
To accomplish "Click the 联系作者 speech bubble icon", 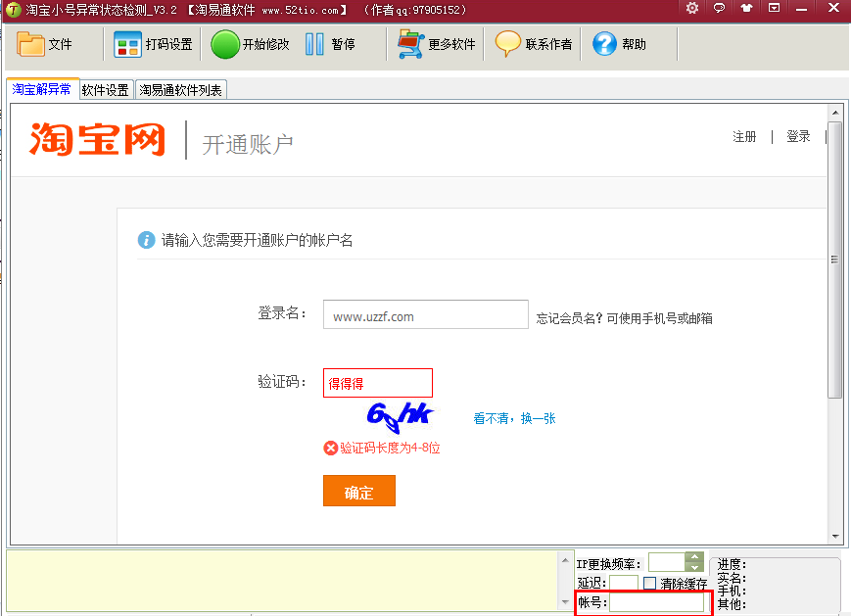I will (507, 43).
